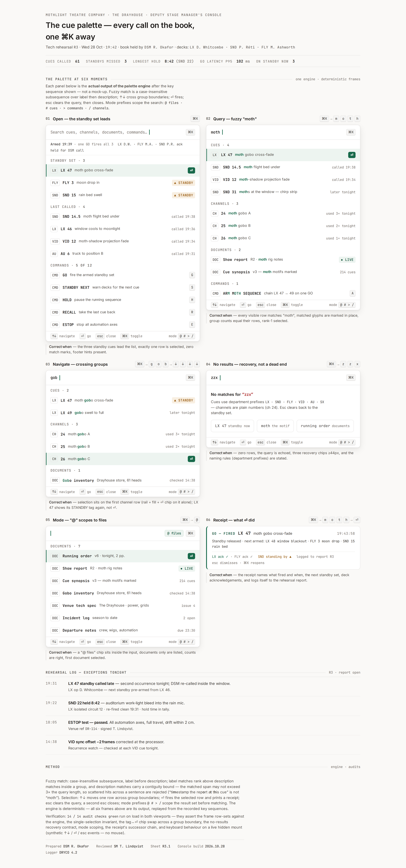
Task: Open 'Incident log' document row
Action: (x=123, y=618)
